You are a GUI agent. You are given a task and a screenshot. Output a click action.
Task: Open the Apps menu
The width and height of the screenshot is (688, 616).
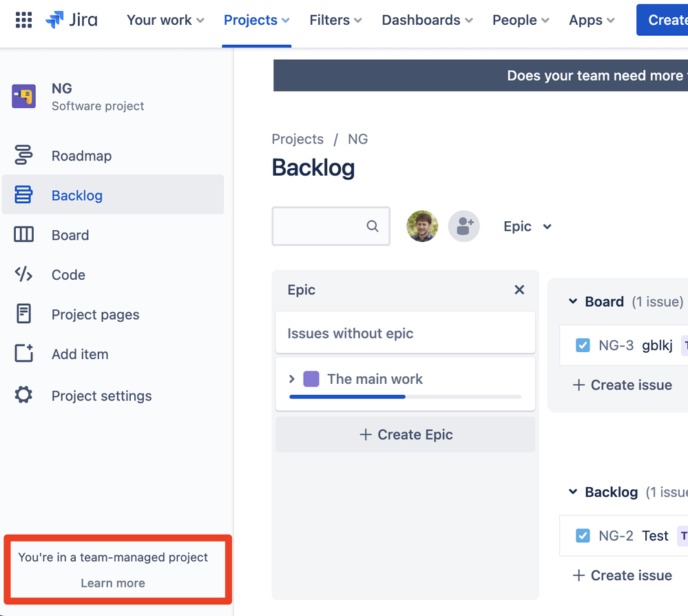[592, 20]
